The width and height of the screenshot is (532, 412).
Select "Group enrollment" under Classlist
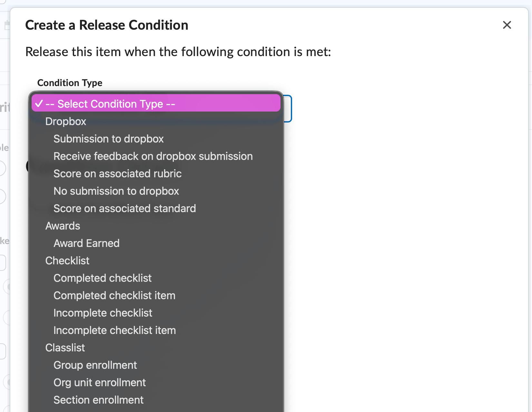tap(95, 365)
